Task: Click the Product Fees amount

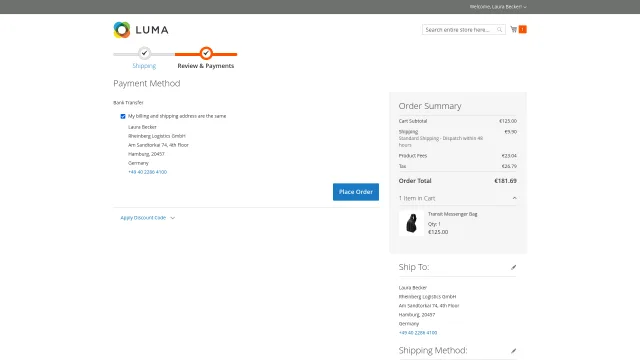Action: [509, 156]
